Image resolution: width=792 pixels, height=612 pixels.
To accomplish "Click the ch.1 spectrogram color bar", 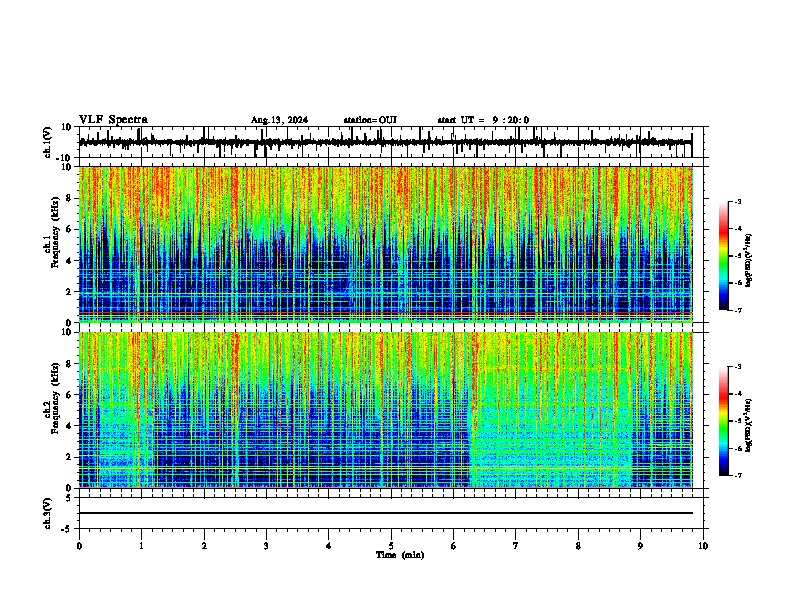I will [723, 256].
